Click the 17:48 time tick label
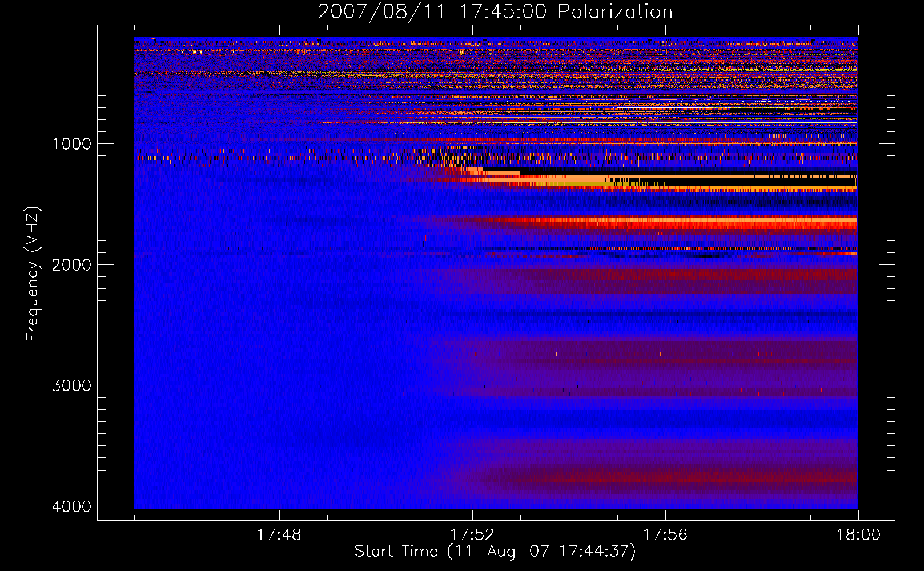 279,535
